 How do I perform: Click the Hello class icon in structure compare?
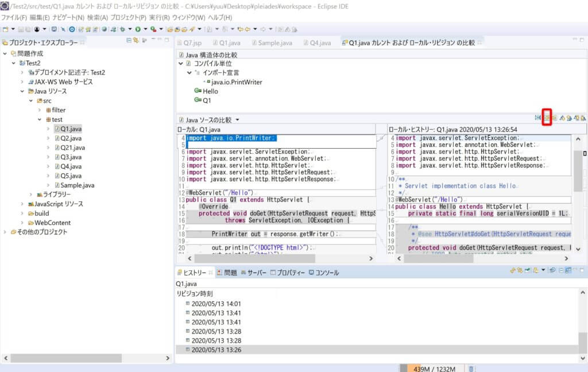pyautogui.click(x=198, y=91)
